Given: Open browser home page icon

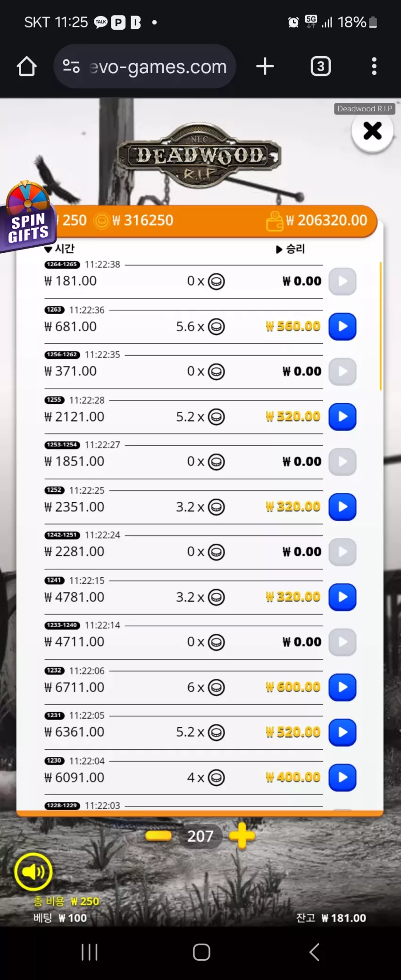Looking at the screenshot, I should tap(27, 66).
